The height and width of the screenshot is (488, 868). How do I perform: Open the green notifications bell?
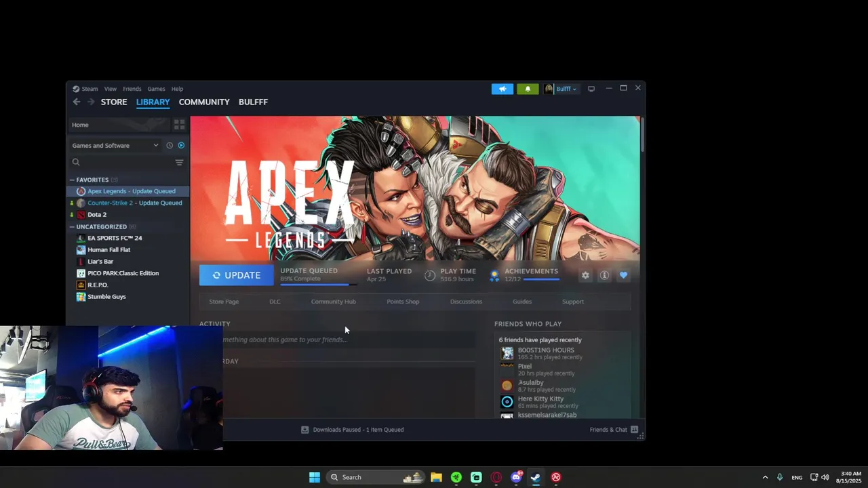click(x=528, y=89)
